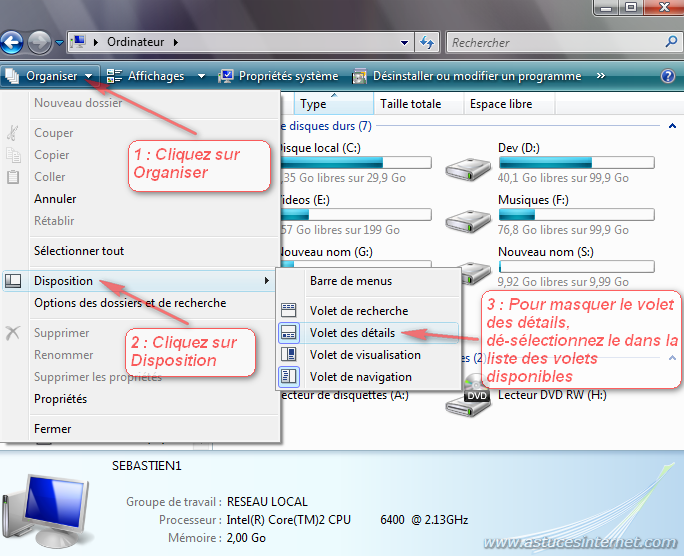The height and width of the screenshot is (556, 684).
Task: Click the Refresh button
Action: [x=427, y=42]
